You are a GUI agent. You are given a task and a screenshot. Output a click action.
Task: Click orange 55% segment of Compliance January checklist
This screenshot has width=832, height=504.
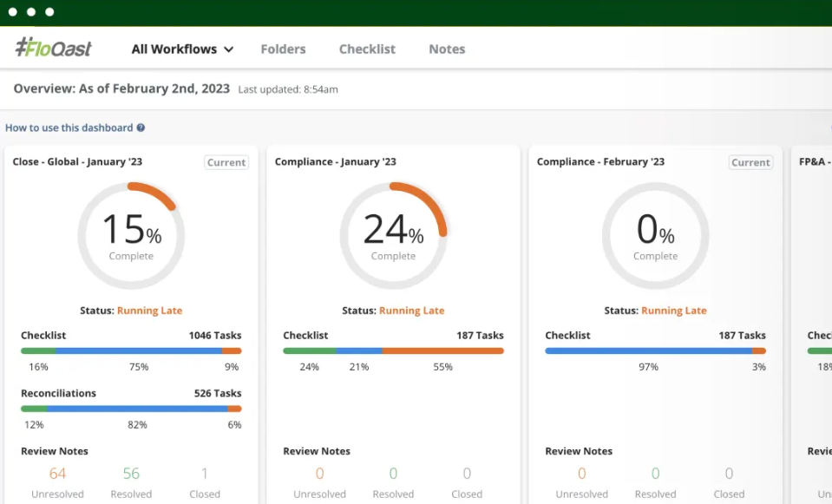(x=442, y=350)
